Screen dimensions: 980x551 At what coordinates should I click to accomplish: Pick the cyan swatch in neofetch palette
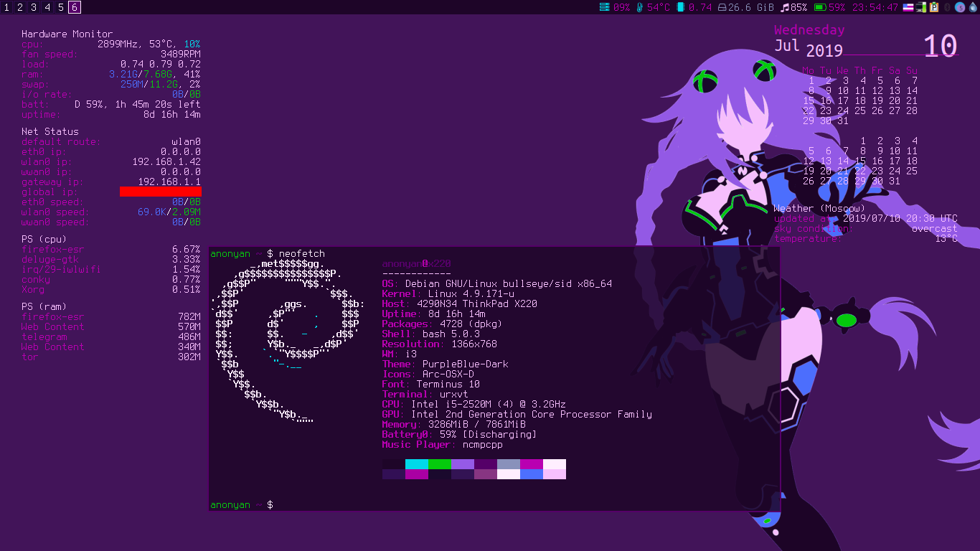click(x=417, y=464)
